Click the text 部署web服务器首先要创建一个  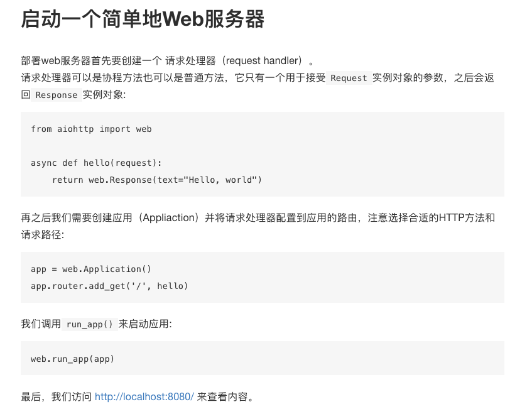pyautogui.click(x=92, y=61)
